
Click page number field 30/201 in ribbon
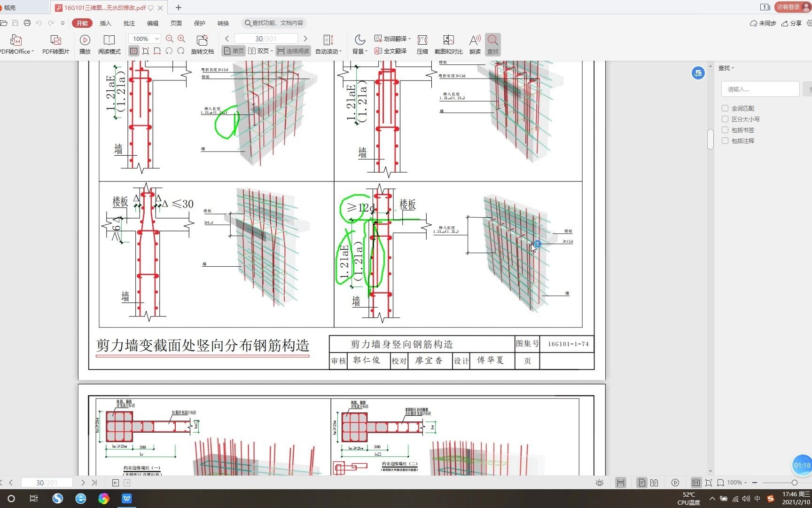click(x=266, y=39)
